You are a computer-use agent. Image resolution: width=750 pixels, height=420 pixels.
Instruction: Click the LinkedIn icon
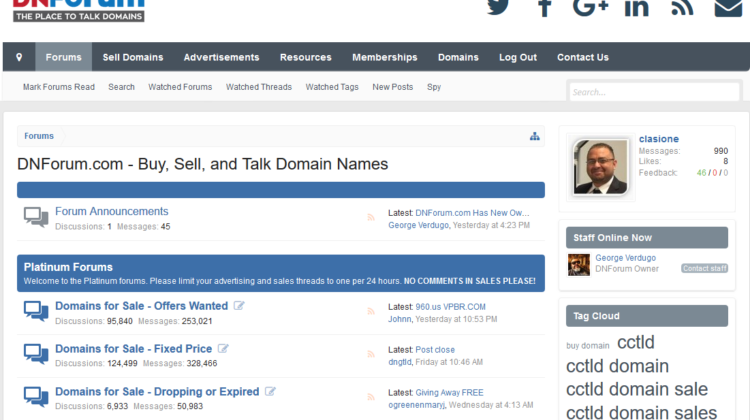click(x=636, y=7)
